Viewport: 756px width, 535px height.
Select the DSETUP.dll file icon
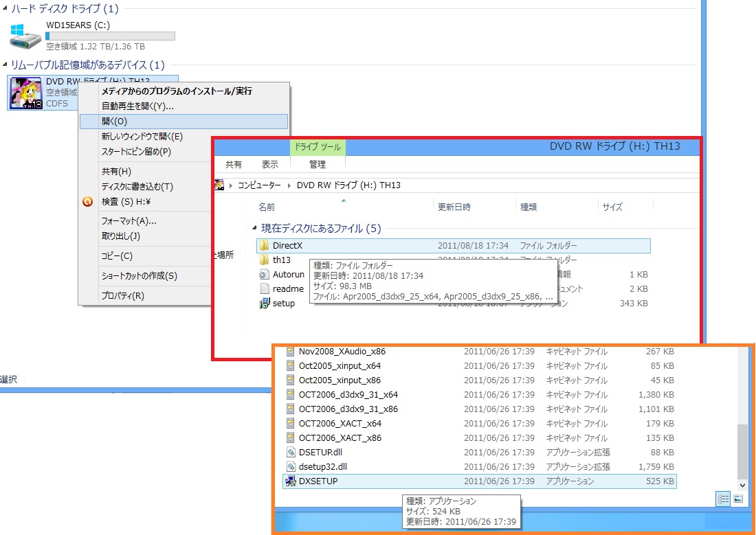(x=290, y=453)
